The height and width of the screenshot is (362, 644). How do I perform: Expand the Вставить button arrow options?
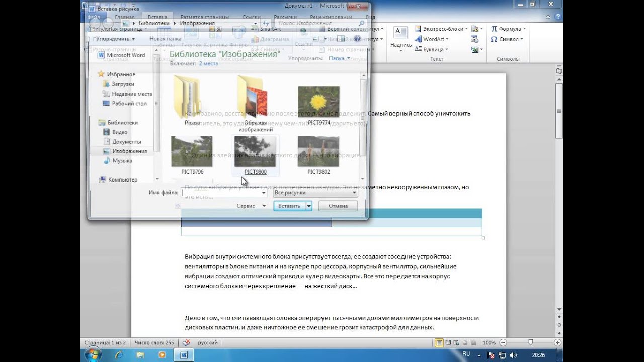309,206
